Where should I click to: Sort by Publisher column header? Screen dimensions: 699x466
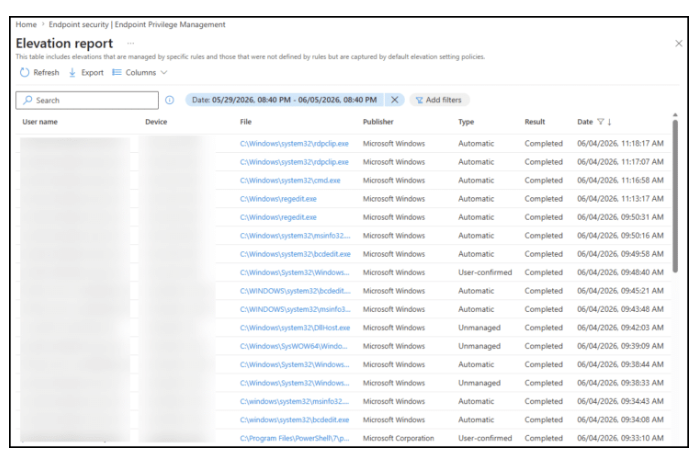click(x=378, y=122)
